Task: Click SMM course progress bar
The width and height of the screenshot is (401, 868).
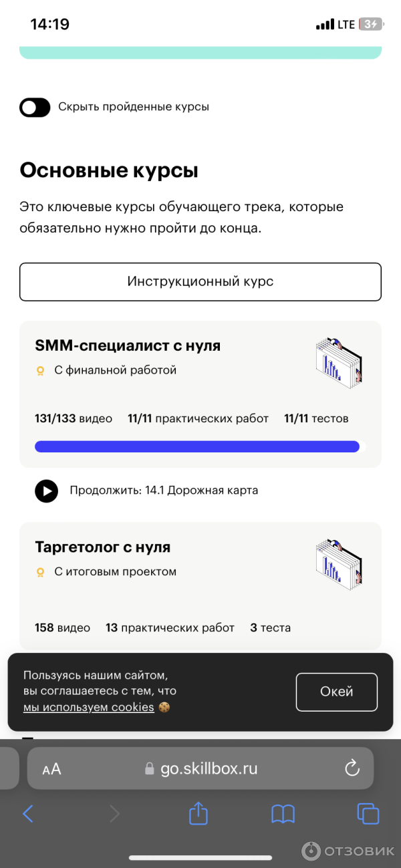Action: [x=197, y=446]
